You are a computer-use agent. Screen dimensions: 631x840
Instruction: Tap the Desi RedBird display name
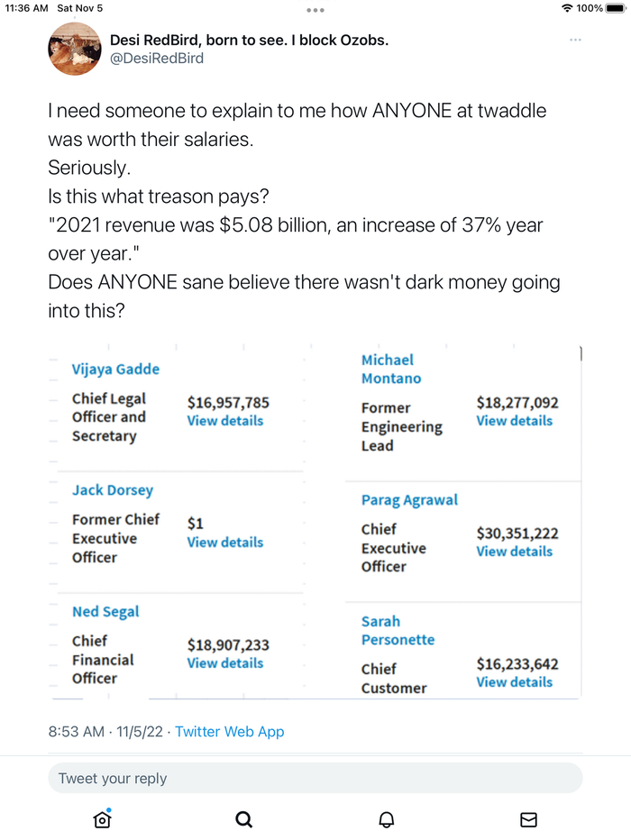pos(249,41)
